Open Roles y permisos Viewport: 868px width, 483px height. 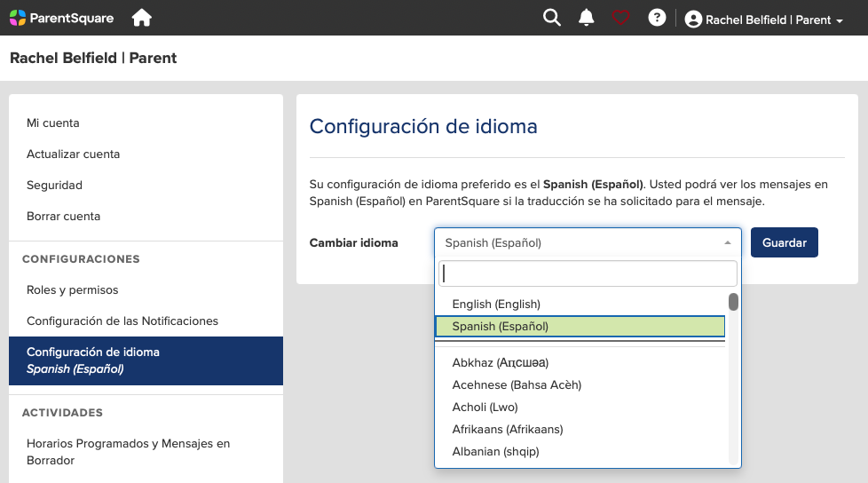[73, 289]
